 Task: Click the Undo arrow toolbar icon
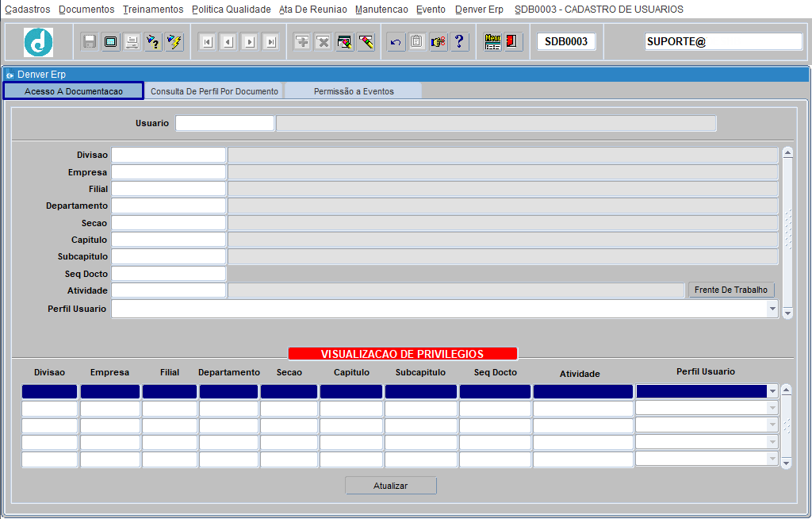(x=396, y=41)
